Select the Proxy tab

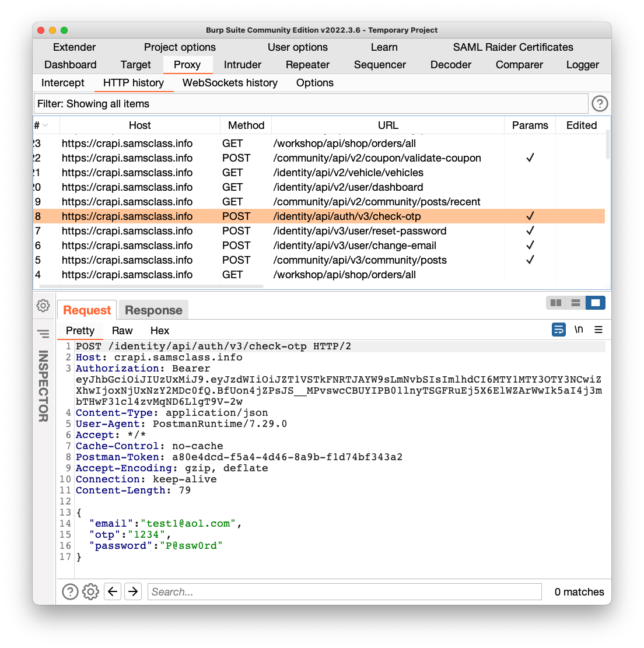point(187,65)
